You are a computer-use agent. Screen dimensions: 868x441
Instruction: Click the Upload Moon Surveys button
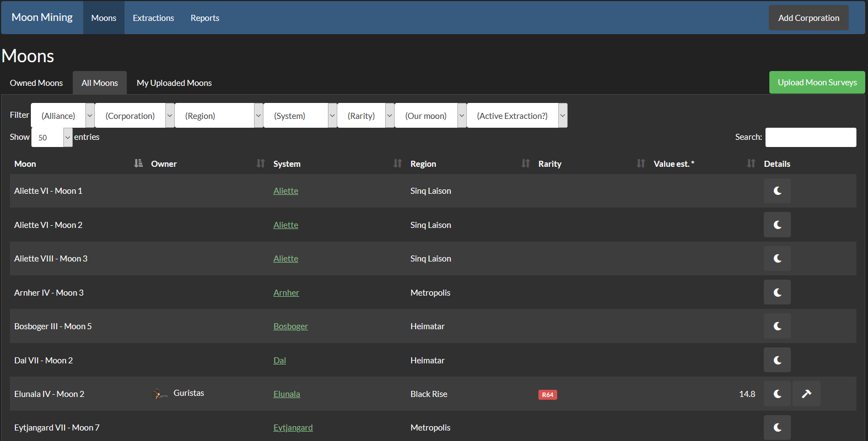817,83
